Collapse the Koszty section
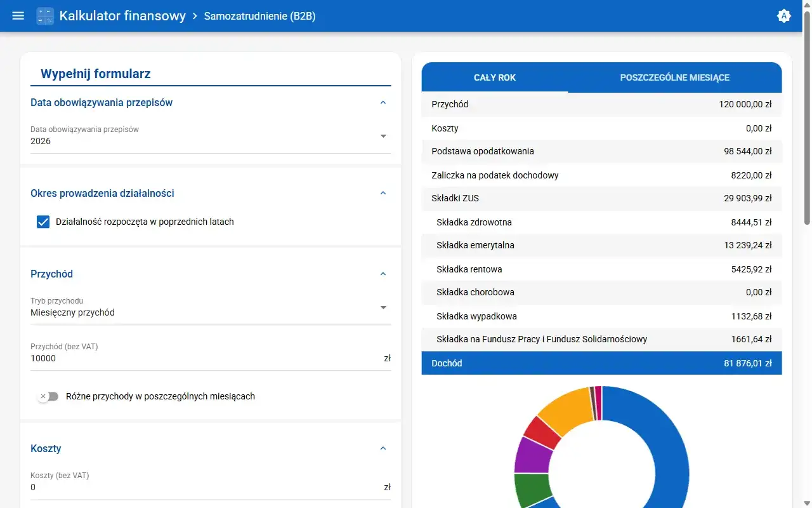 (x=383, y=448)
